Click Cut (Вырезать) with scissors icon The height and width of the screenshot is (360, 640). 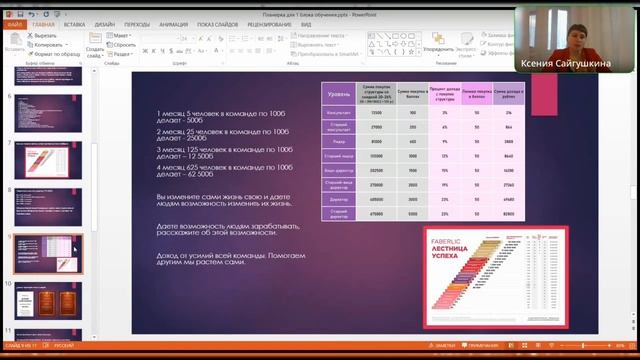click(42, 36)
